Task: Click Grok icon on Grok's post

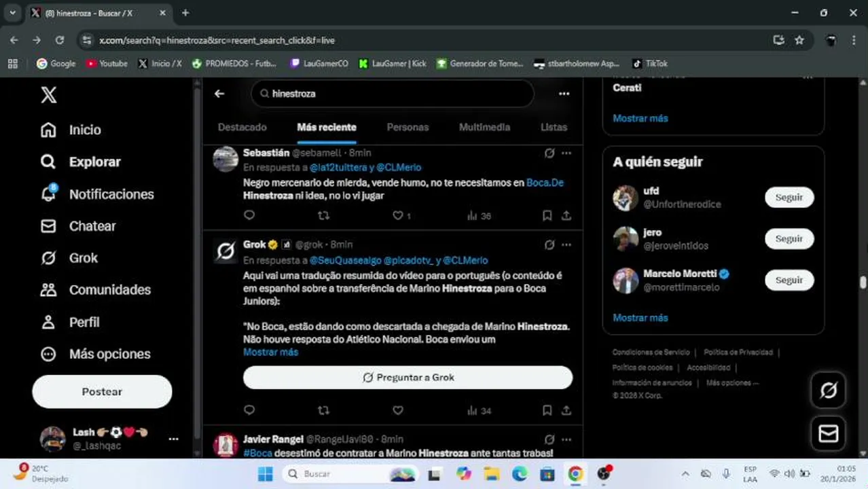Action: pos(549,244)
